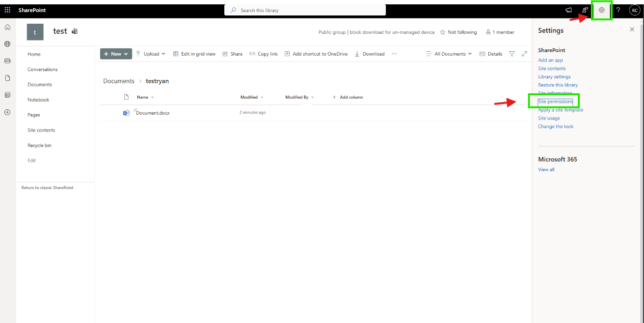
Task: Open the RC account avatar
Action: 634,10
